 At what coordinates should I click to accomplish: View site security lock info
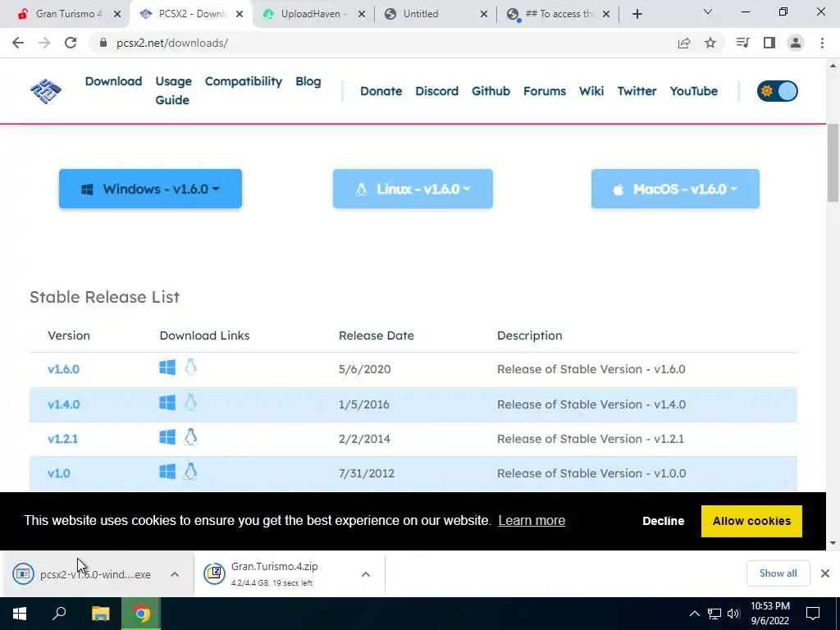103,43
